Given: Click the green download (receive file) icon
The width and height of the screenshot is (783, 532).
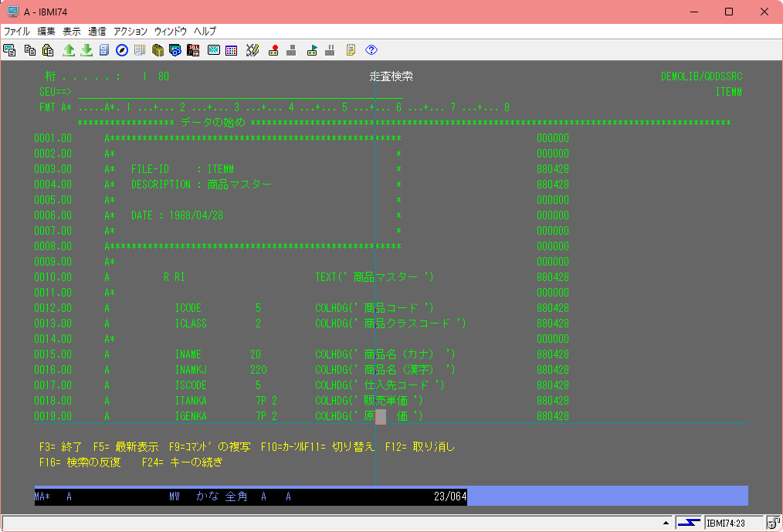Looking at the screenshot, I should click(x=86, y=50).
